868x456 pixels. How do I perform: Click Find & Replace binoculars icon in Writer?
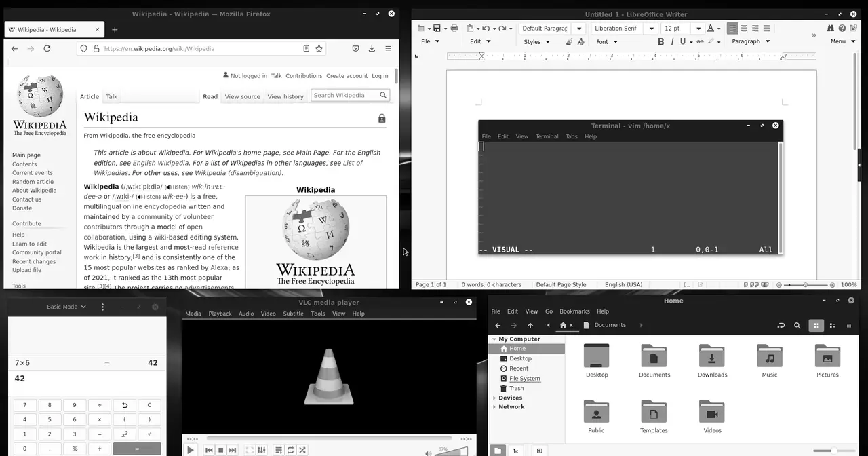[831, 28]
